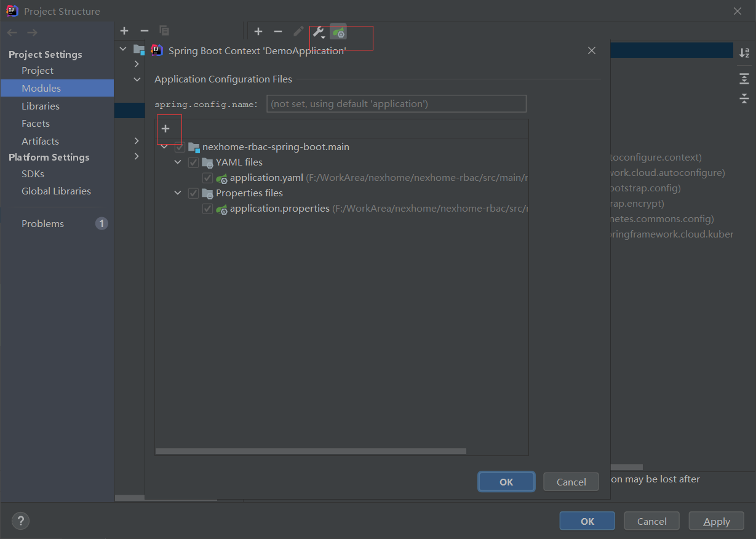Click Cancel in the Project Structure window
Image resolution: width=756 pixels, height=539 pixels.
651,521
